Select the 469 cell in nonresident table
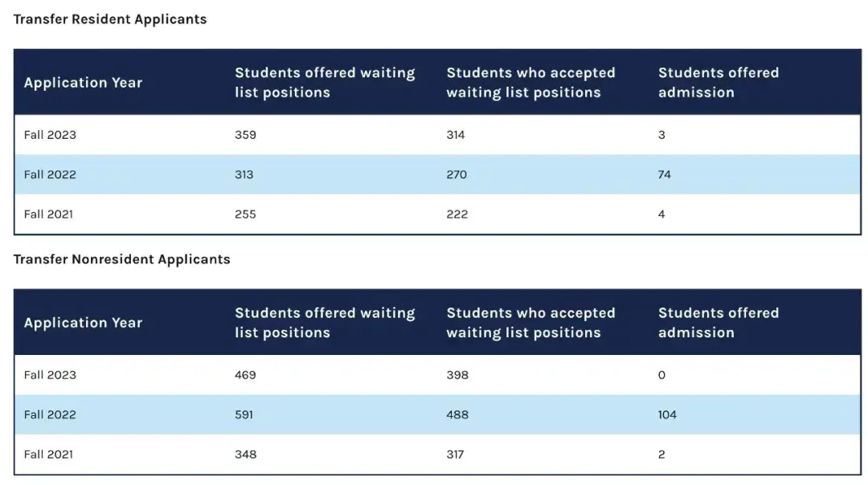The image size is (868, 485). [245, 375]
